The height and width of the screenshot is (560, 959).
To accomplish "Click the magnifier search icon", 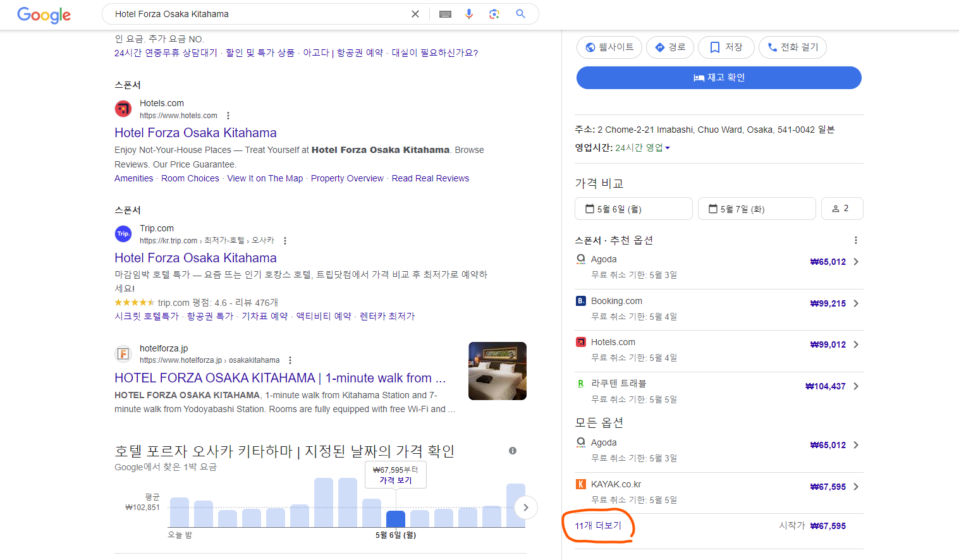I will pos(520,14).
